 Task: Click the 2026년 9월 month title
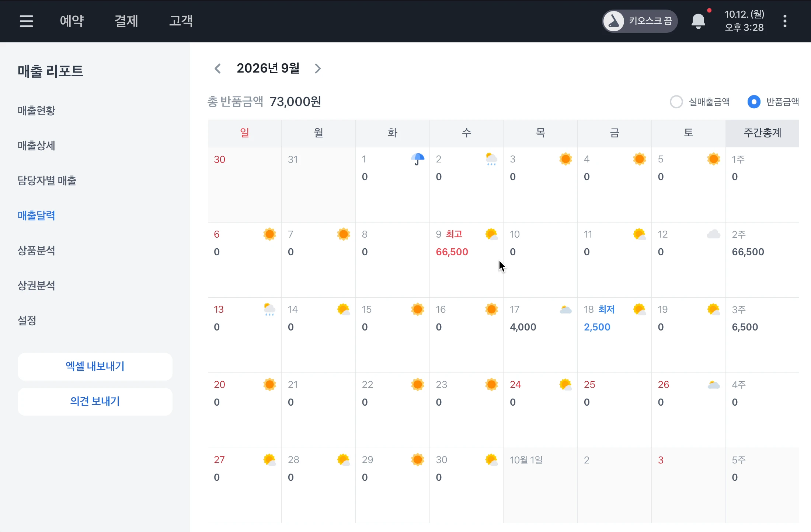[268, 69]
